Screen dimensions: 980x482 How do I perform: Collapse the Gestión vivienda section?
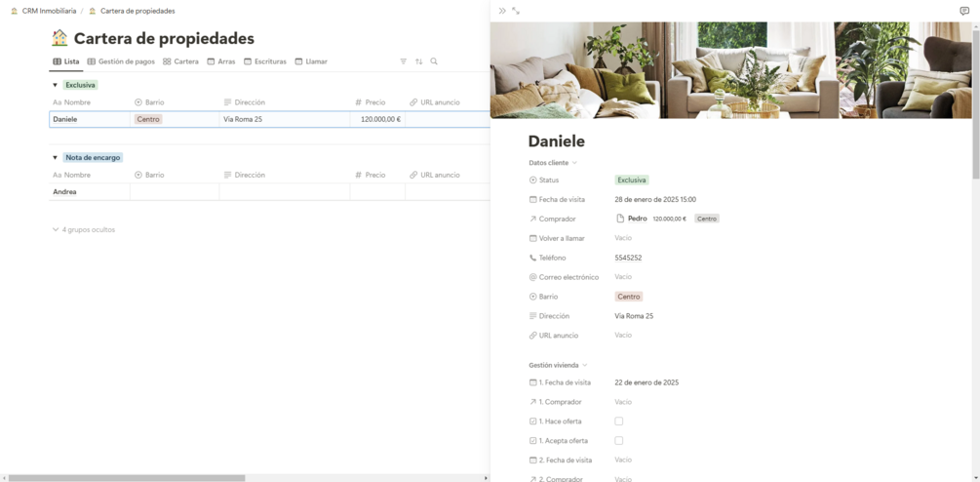pos(558,365)
